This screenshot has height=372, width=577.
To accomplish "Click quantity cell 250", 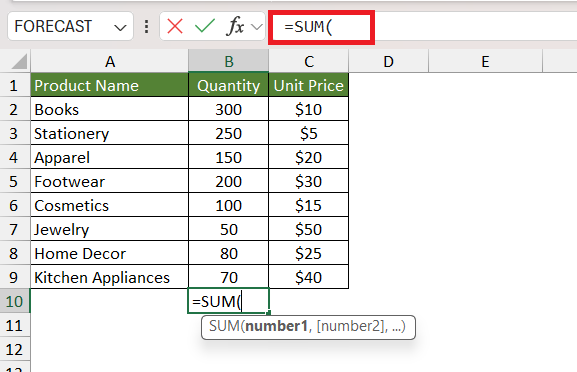I will [x=229, y=133].
